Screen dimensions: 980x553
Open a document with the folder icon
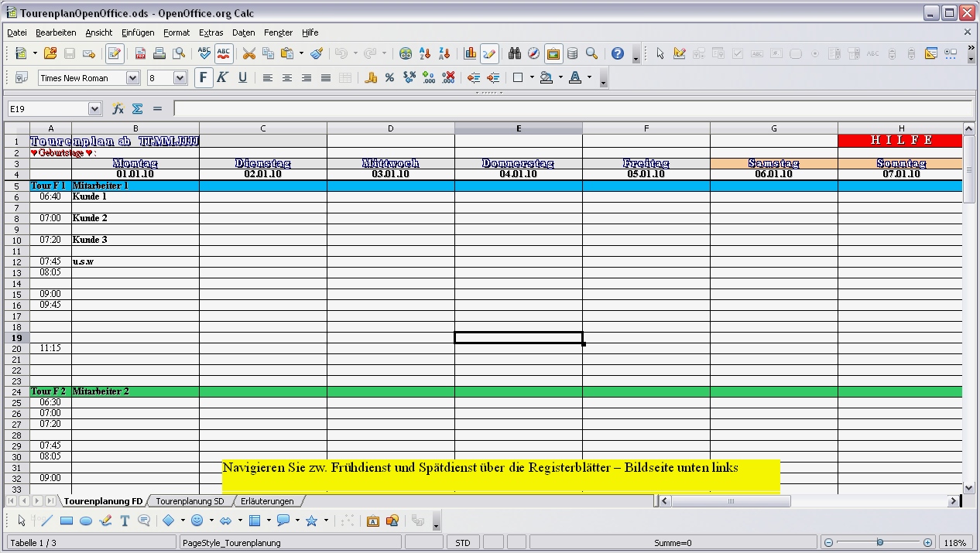click(50, 53)
